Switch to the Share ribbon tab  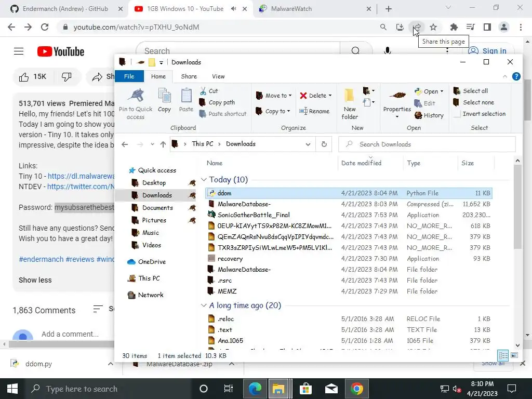pos(189,76)
